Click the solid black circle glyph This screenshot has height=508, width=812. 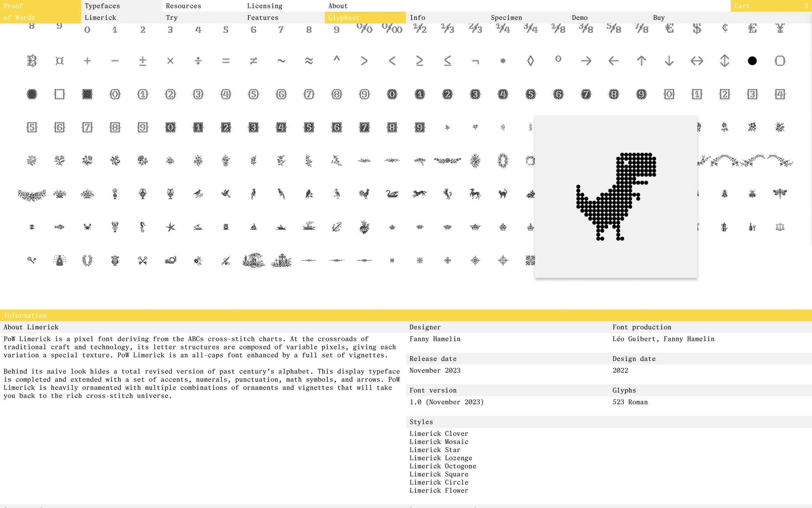[x=752, y=61]
